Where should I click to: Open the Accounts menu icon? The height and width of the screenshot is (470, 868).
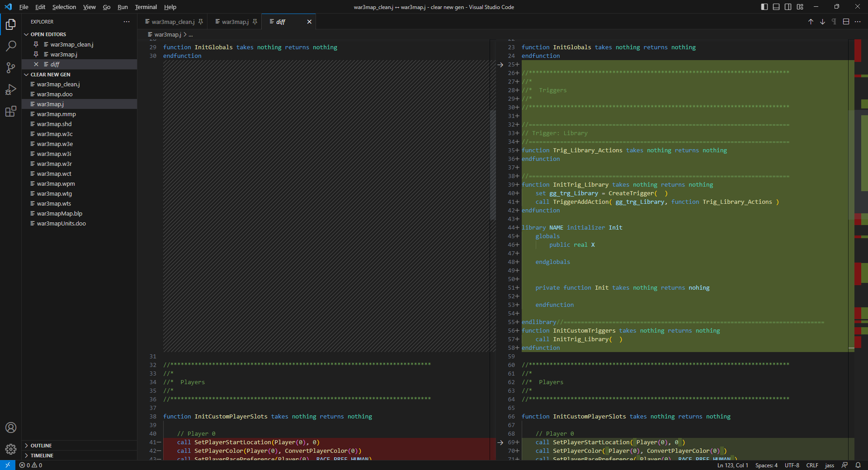11,428
